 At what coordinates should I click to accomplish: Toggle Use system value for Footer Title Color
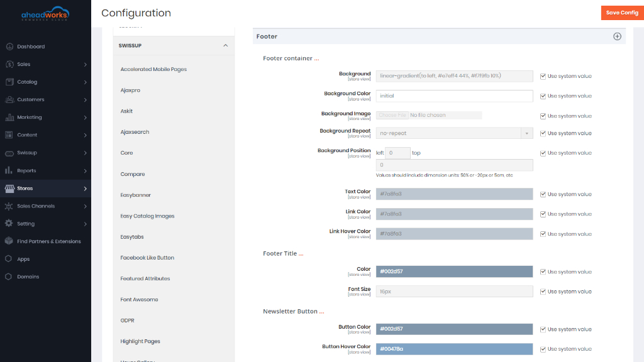(543, 271)
